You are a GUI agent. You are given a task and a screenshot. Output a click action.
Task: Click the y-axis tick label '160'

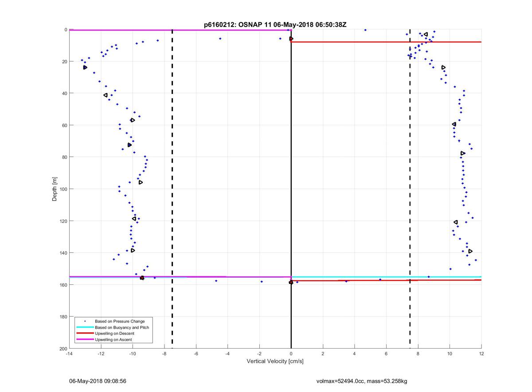click(63, 285)
